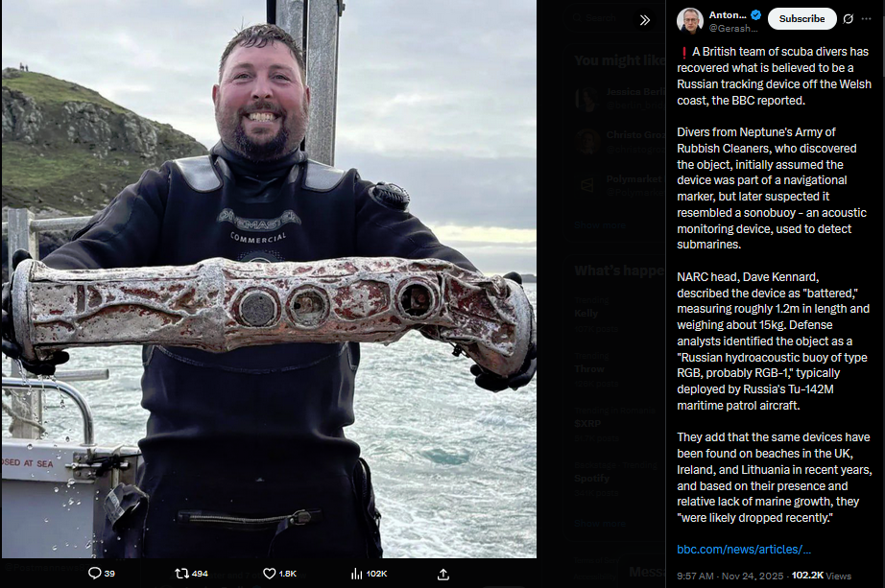This screenshot has width=885, height=588.
Task: Open Anton's profile avatar
Action: point(690,21)
